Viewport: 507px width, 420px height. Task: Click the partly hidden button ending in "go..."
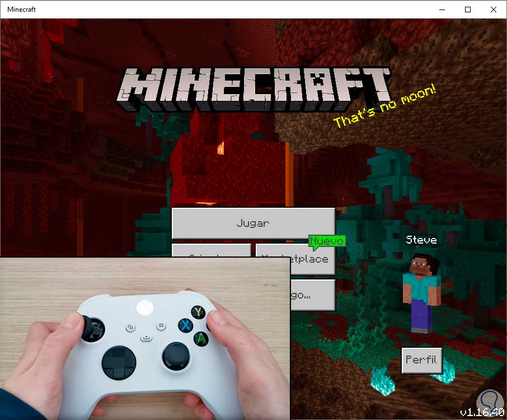pyautogui.click(x=312, y=295)
